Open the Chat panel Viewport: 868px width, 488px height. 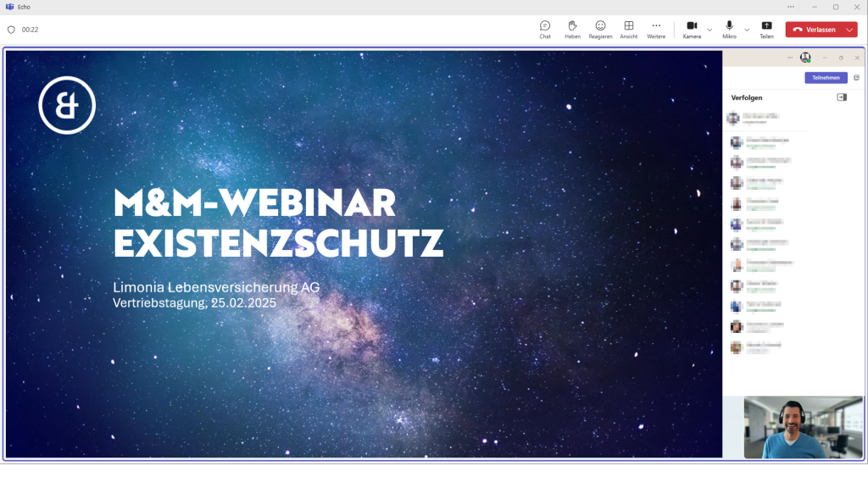click(x=545, y=30)
